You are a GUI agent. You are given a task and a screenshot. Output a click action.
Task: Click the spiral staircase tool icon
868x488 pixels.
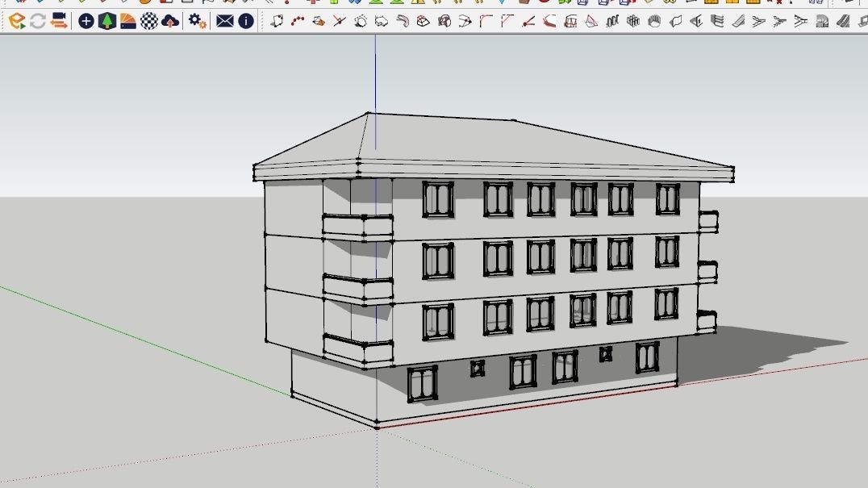pos(822,21)
